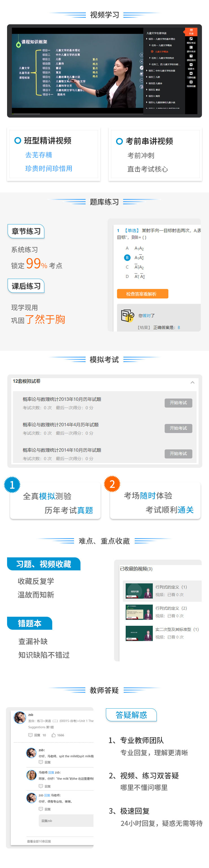Click the round pen icon on video edge

(x=142, y=68)
